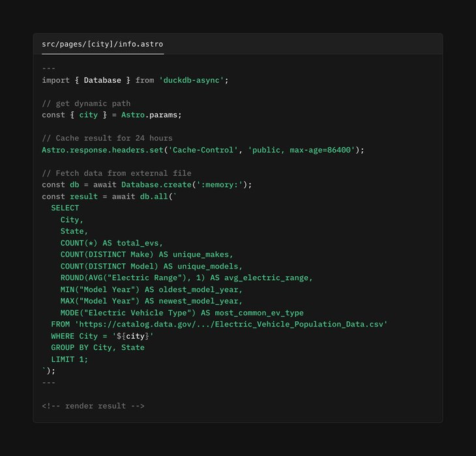
Task: Click the SELECT keyword in the query
Action: (65, 208)
